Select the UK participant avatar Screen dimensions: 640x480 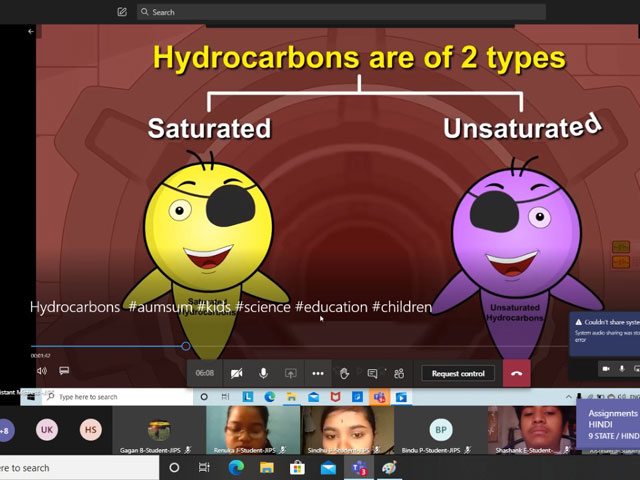tap(47, 430)
